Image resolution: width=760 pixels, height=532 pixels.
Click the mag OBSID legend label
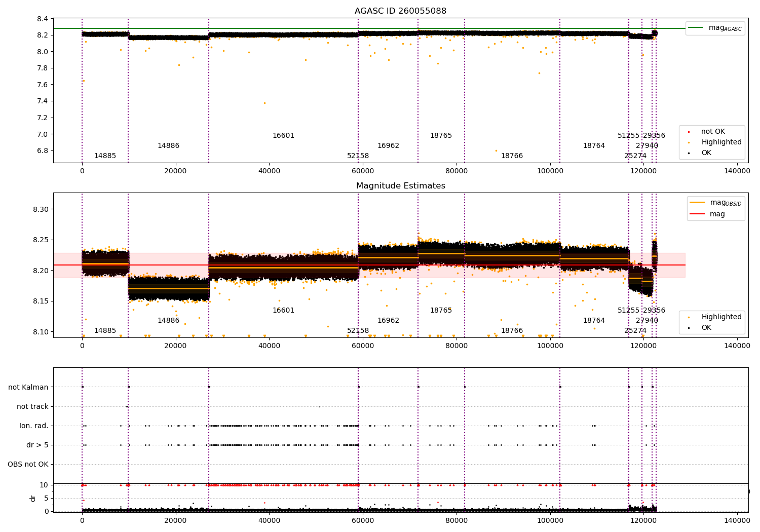tap(726, 203)
